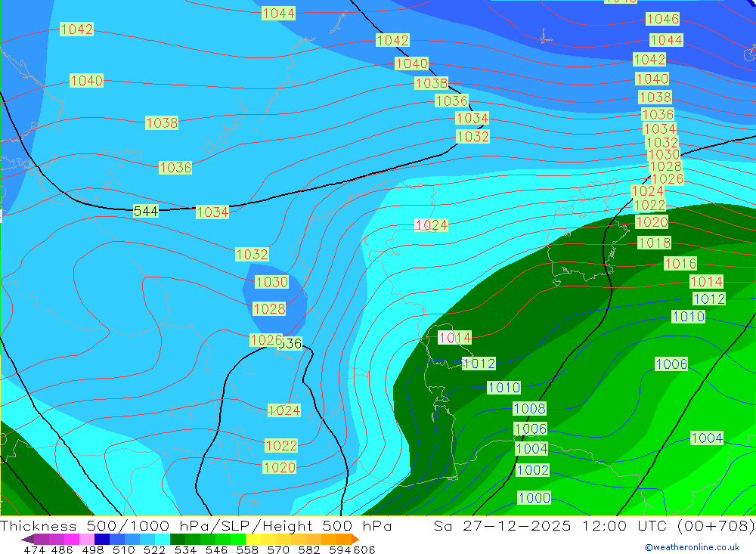Click the 474 value in the legend
Screen dimensions: 756x554
[34, 549]
